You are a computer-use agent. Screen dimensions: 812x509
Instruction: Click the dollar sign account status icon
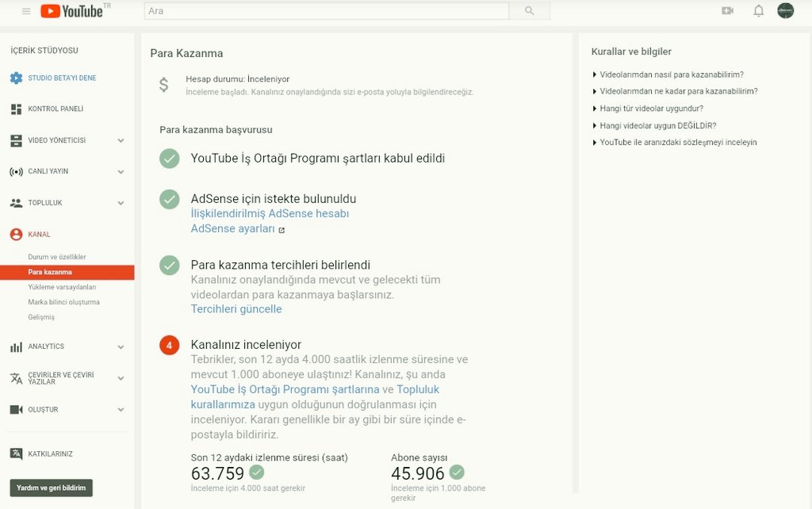pos(163,84)
